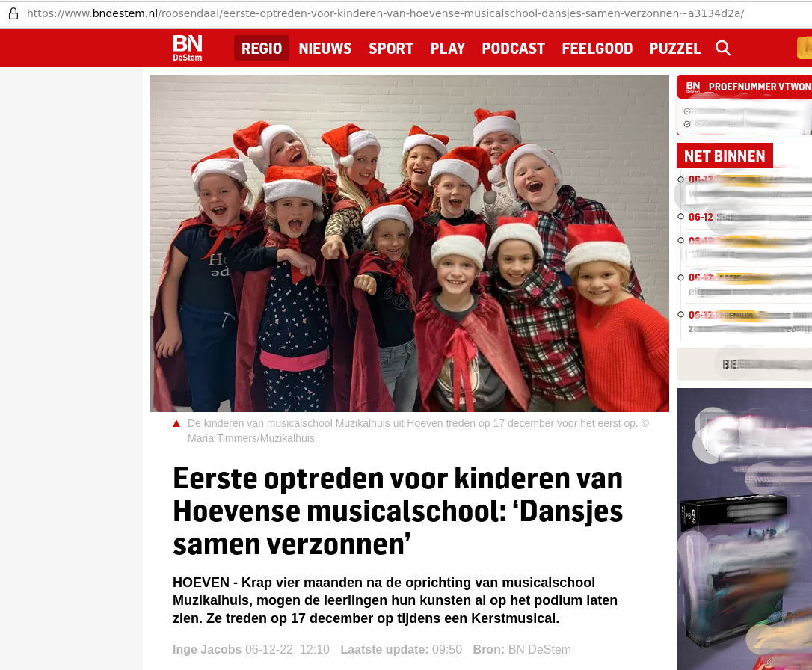
Task: Go to the SPORT section
Action: point(391,48)
